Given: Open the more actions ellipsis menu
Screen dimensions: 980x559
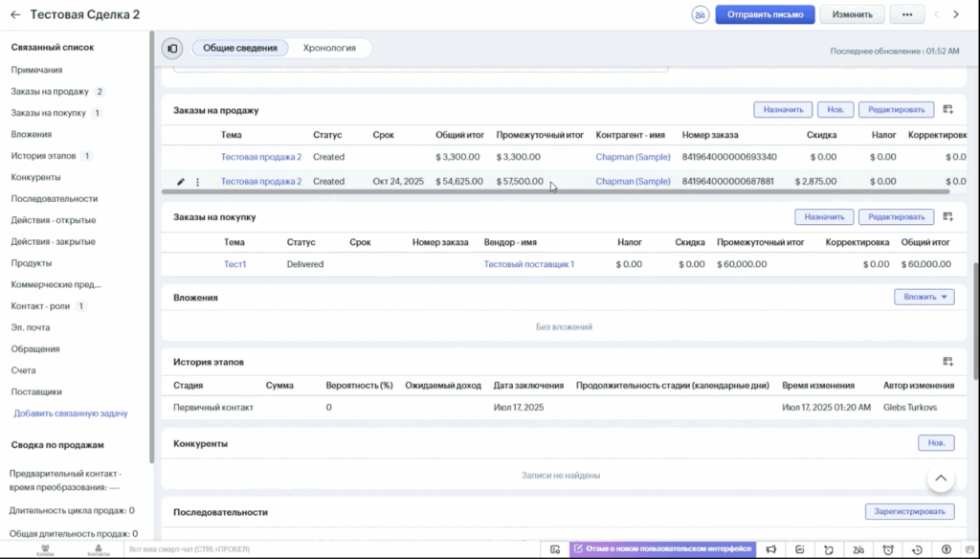Looking at the screenshot, I should pyautogui.click(x=907, y=14).
